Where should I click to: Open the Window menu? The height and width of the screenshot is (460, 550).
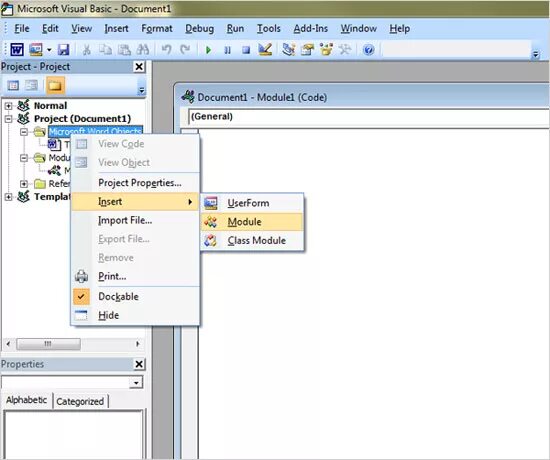pos(358,28)
